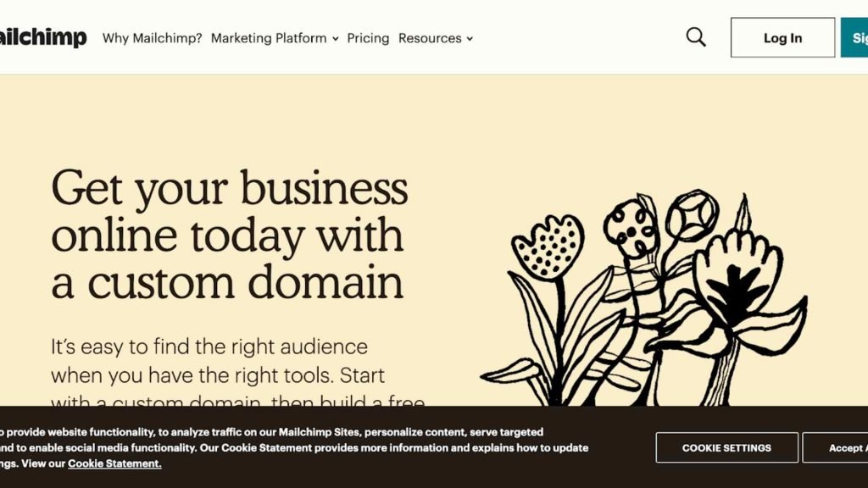The image size is (868, 488).
Task: Click the 'It's easy to find' paragraph
Action: [238, 371]
